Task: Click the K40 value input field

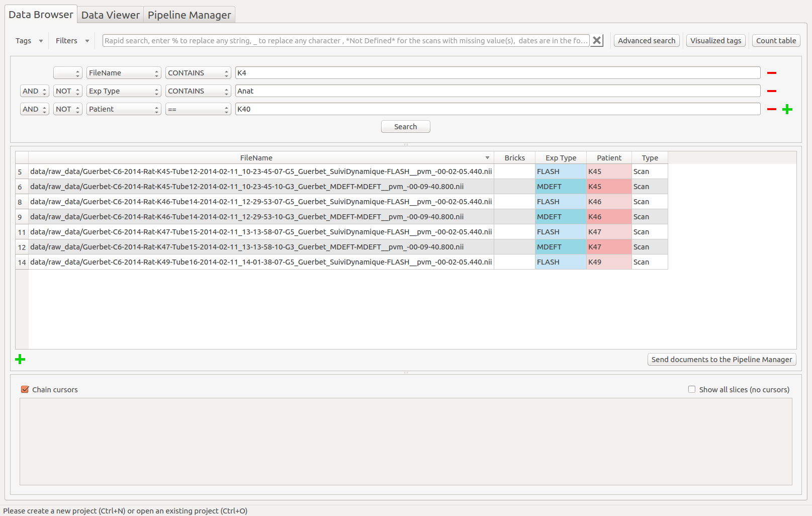Action: 498,109
